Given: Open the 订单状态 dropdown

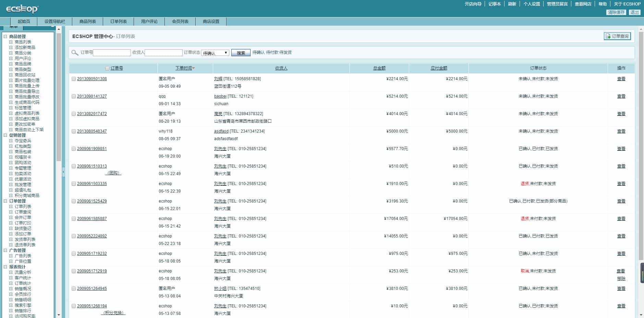Looking at the screenshot, I should tap(215, 52).
